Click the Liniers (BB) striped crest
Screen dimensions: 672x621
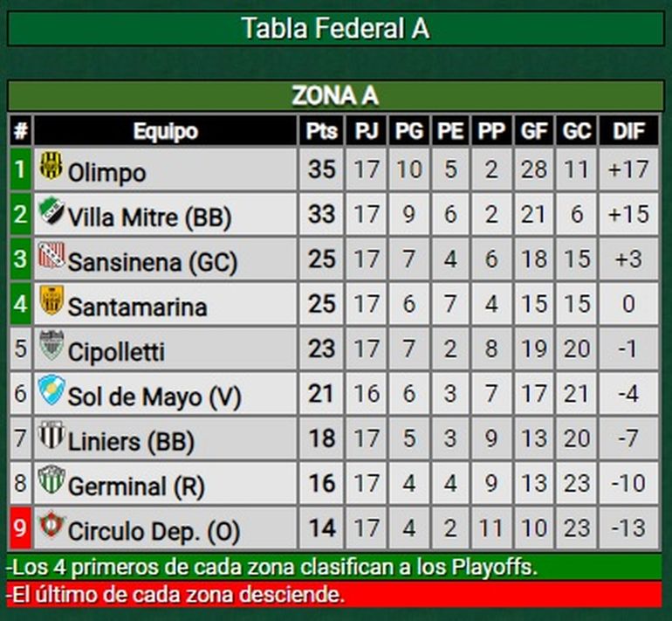(51, 437)
